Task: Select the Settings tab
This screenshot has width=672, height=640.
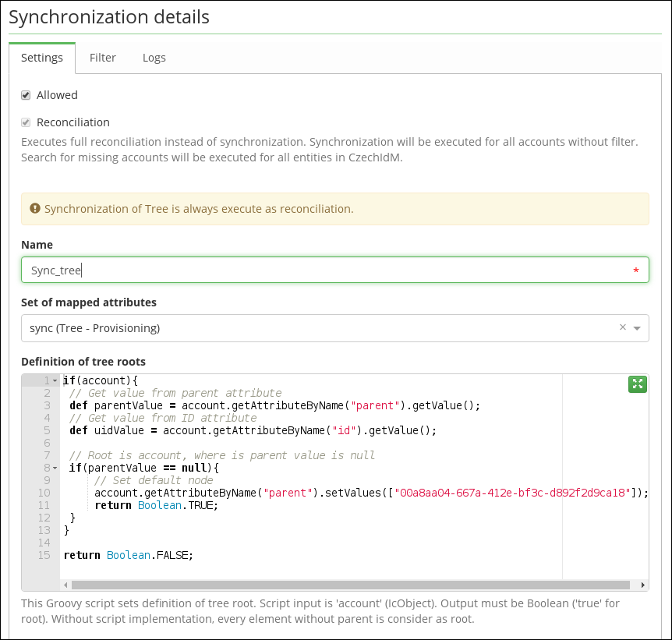Action: coord(42,58)
